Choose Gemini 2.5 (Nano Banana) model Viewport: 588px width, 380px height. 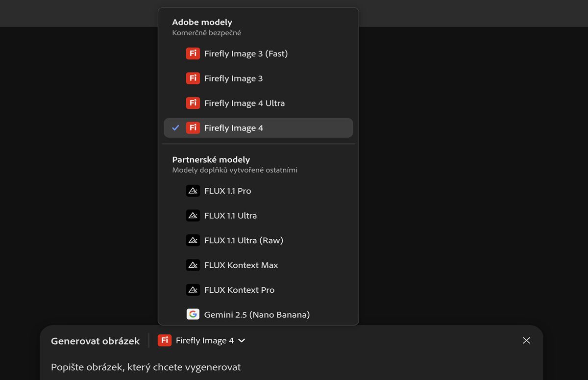click(257, 315)
